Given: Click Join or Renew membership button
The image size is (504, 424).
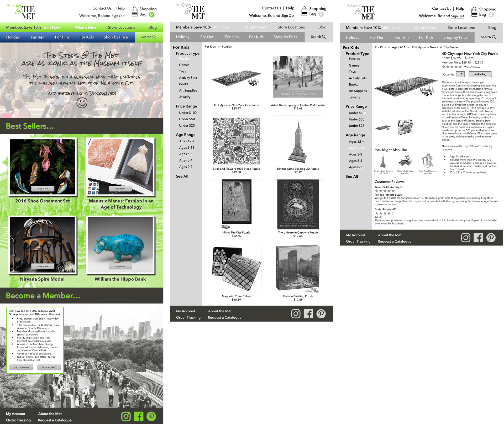Looking at the screenshot, I should pyautogui.click(x=21, y=367).
